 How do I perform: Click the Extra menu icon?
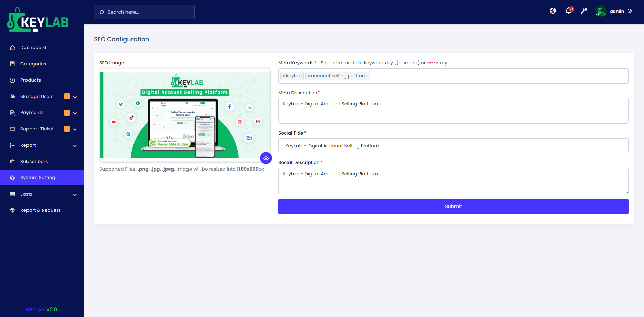coord(12,194)
